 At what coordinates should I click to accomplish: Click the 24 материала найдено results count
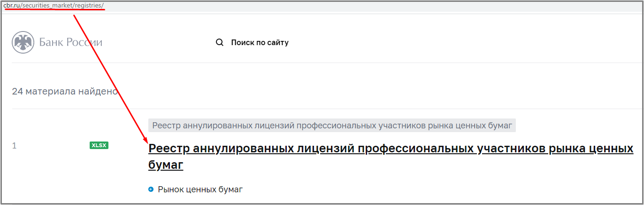[65, 91]
